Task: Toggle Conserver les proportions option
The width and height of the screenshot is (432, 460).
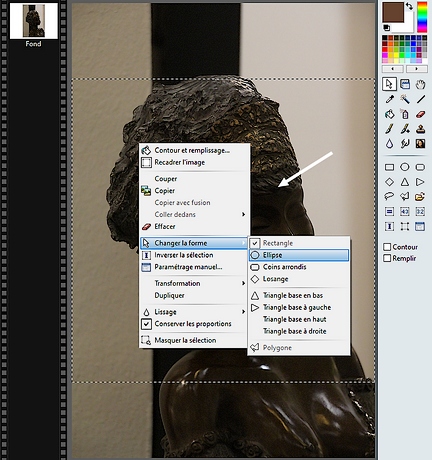Action: (193, 324)
